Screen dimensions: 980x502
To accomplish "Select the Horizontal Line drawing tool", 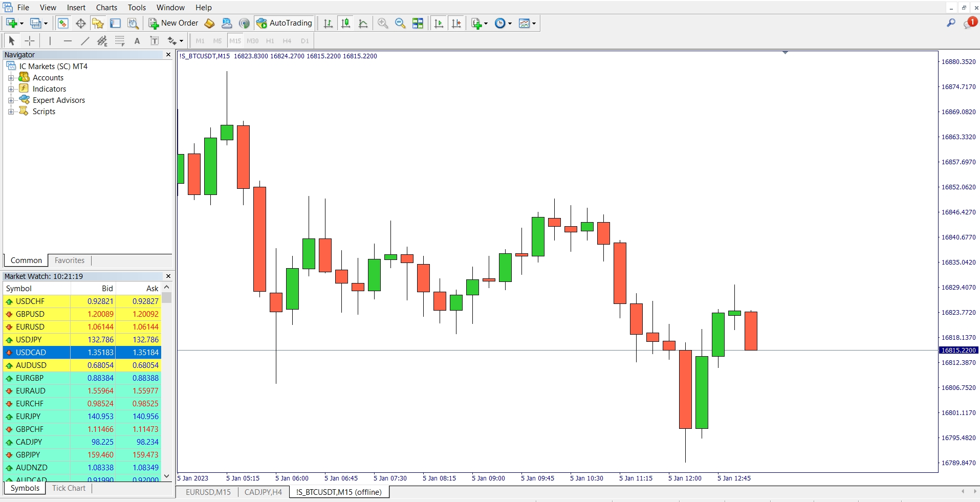I will pyautogui.click(x=68, y=41).
